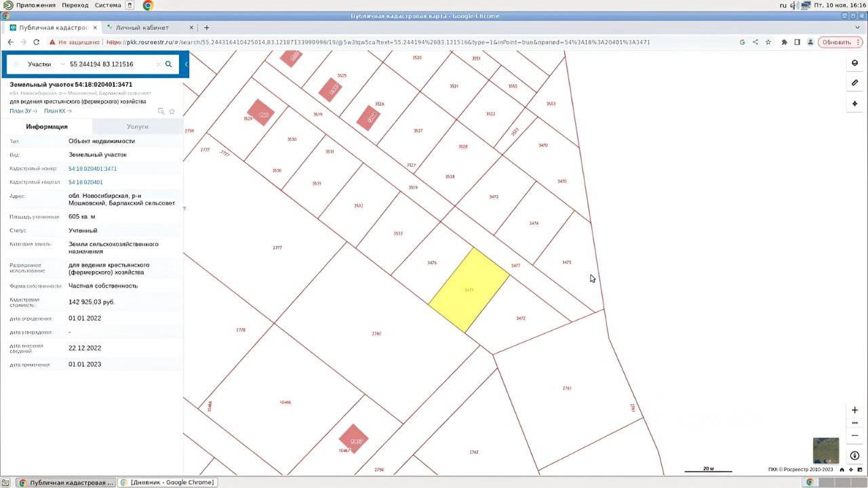Switch basemap via satellite thumbnail
868x488 pixels.
click(826, 451)
